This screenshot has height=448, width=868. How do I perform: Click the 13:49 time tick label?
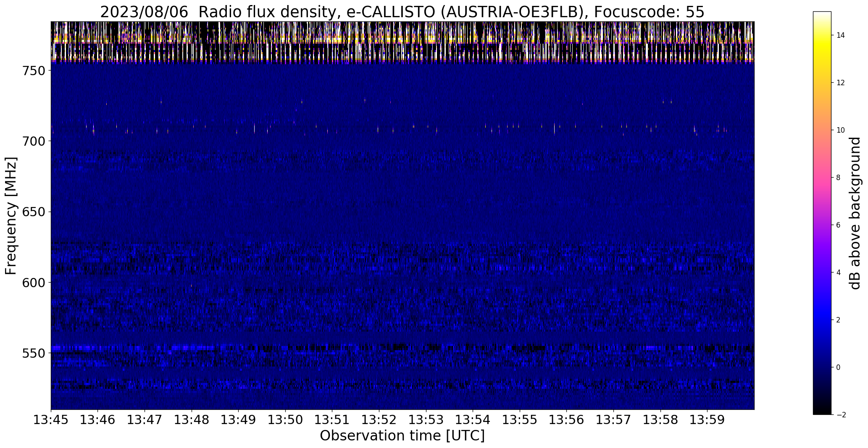tap(239, 420)
